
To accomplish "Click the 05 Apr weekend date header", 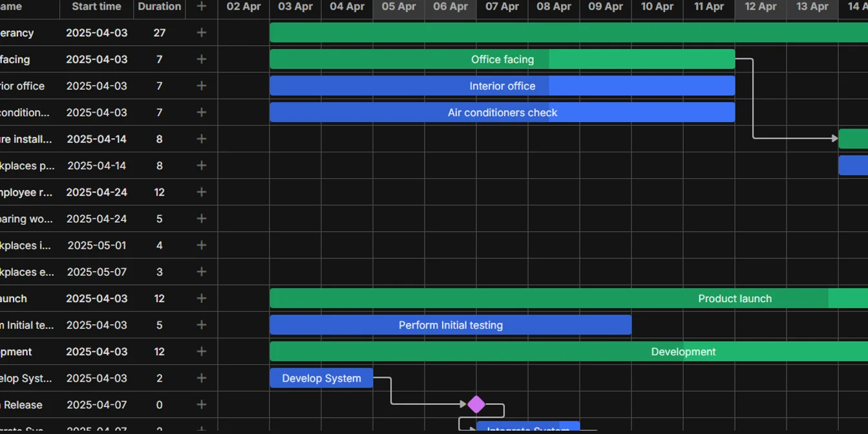I will coord(399,6).
